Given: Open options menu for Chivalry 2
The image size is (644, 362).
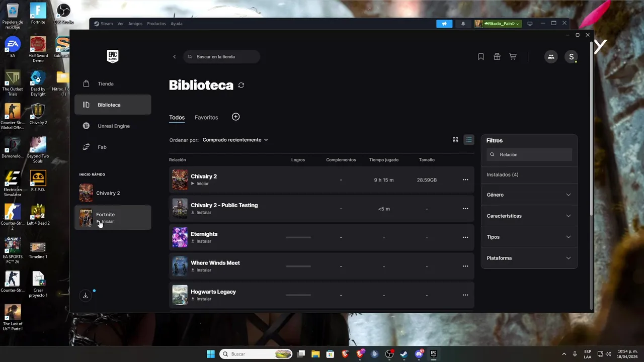Looking at the screenshot, I should point(465,179).
